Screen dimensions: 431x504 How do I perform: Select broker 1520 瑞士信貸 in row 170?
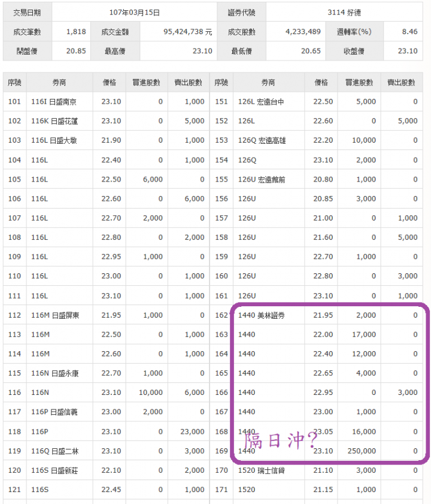coord(261,470)
